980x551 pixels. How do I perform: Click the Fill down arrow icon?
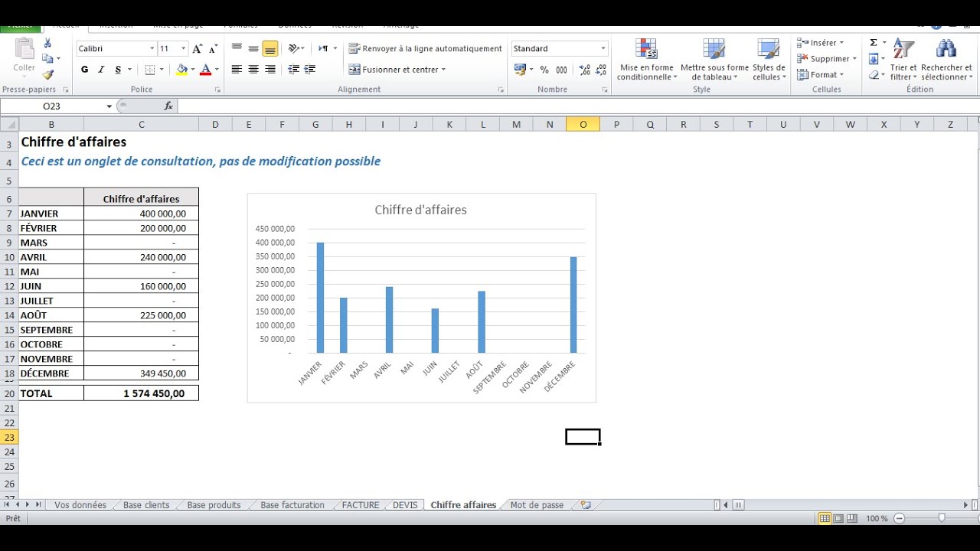[x=874, y=59]
